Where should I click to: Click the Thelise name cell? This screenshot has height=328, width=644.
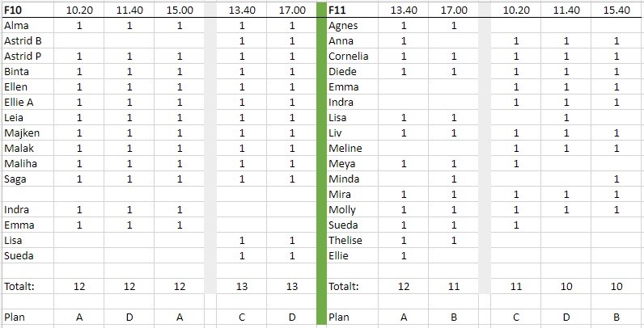(345, 241)
